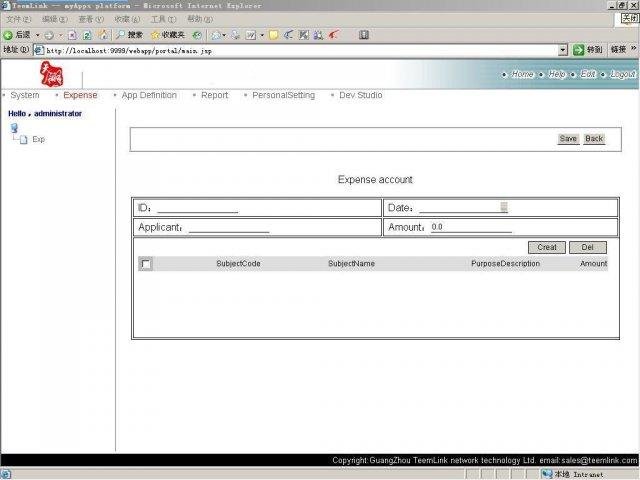Click the Save button
640x480 pixels.
(568, 139)
